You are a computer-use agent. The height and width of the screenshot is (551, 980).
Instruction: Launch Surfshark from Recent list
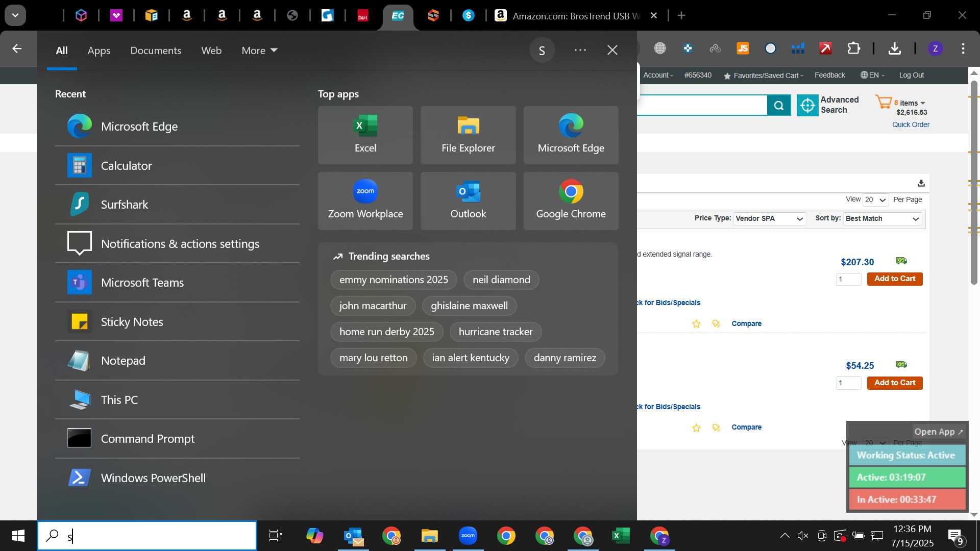(x=177, y=205)
